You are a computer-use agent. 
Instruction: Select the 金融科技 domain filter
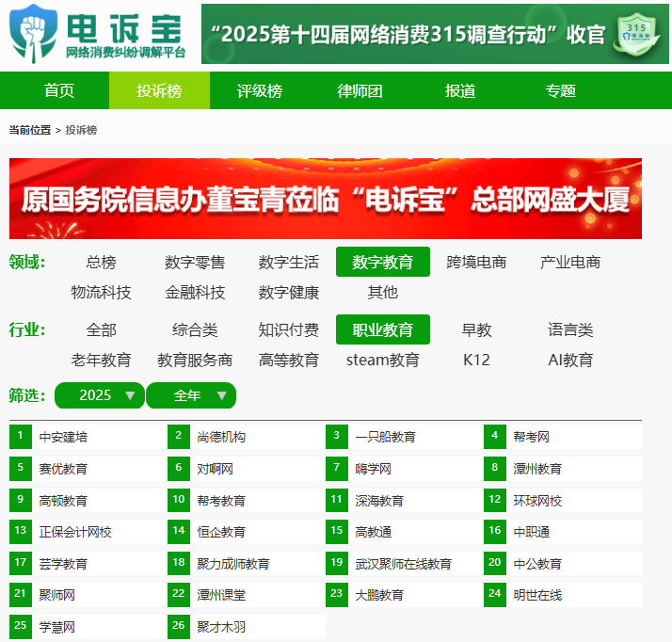(195, 292)
